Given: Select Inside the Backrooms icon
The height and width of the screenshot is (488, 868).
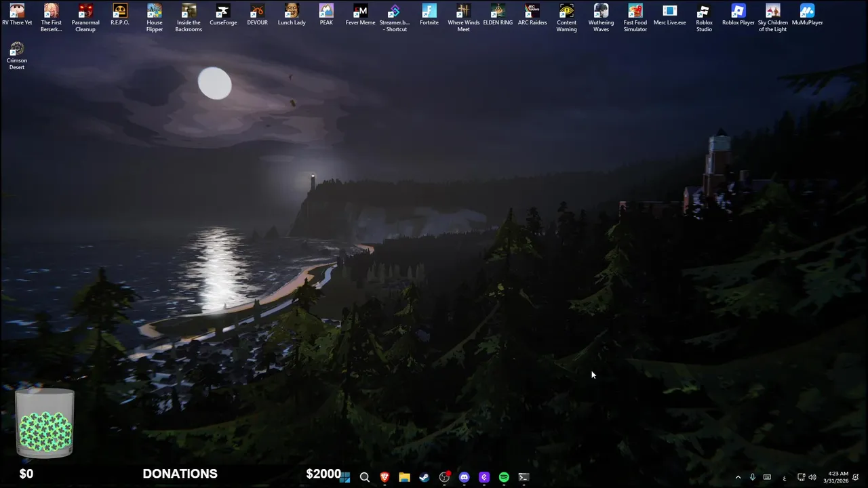Looking at the screenshot, I should click(x=189, y=18).
